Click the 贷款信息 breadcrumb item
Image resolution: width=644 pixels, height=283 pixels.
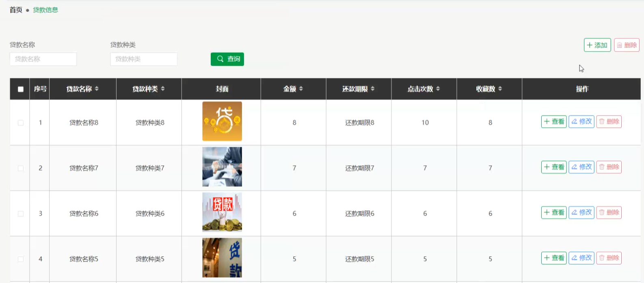(x=45, y=10)
